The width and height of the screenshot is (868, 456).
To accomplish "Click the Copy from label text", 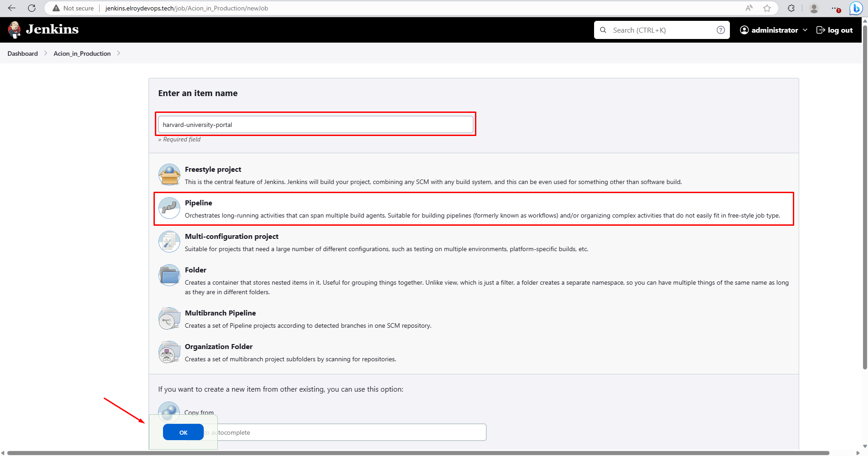I will click(199, 412).
